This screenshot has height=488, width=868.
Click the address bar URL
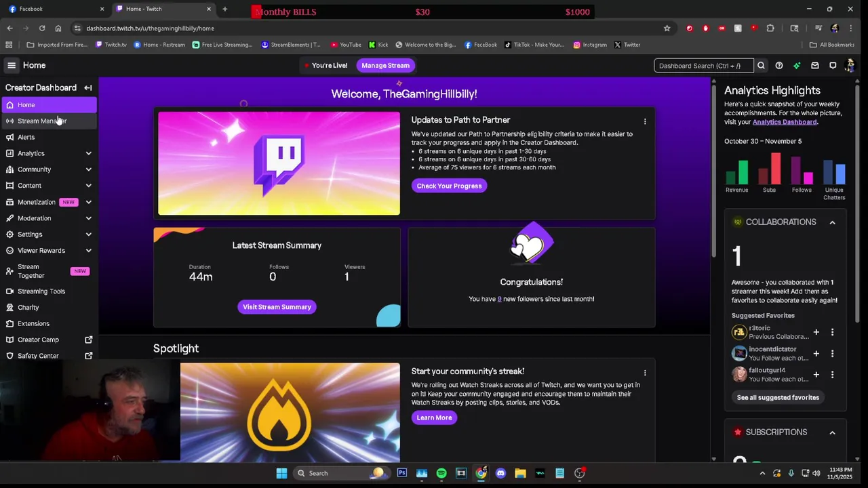(x=150, y=28)
